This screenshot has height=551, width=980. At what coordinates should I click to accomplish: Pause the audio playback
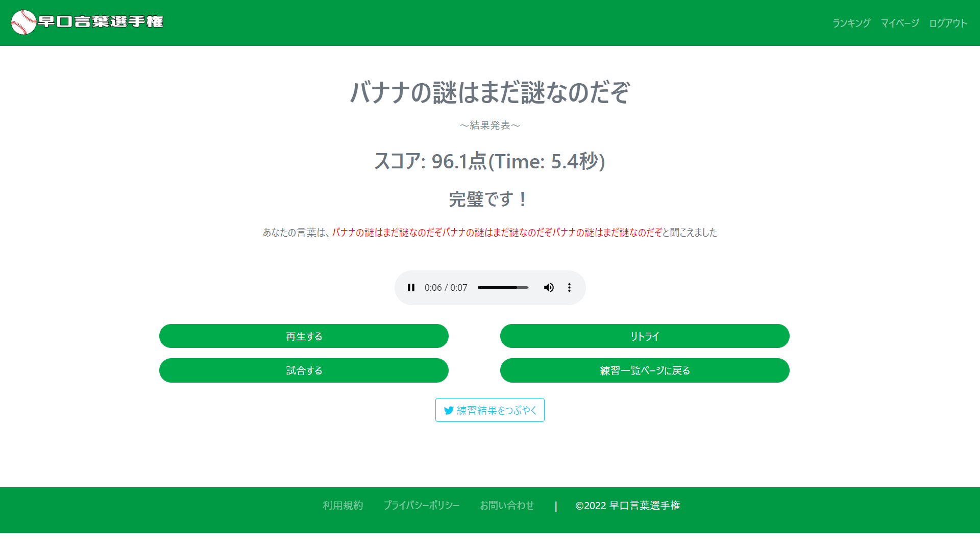pyautogui.click(x=411, y=288)
